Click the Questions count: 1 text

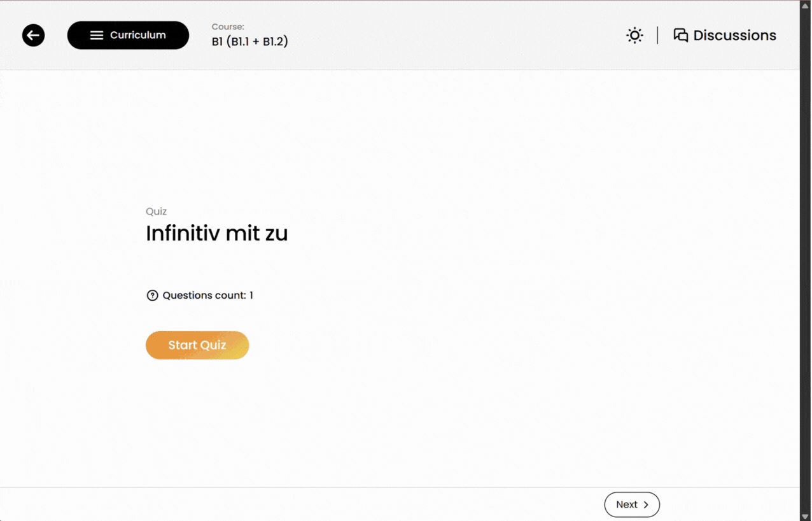tap(207, 295)
